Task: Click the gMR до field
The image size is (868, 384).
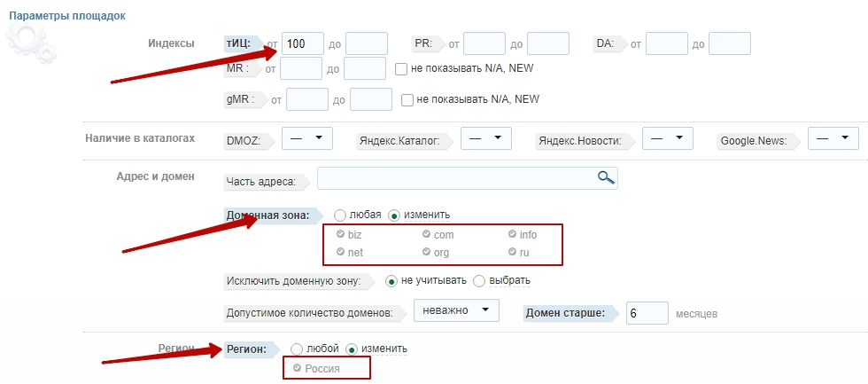Action: click(x=371, y=99)
